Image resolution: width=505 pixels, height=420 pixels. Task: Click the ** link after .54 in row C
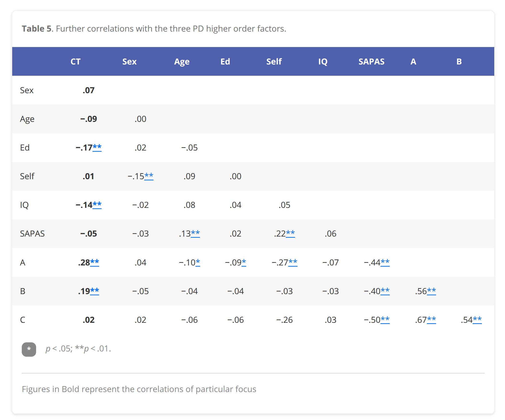click(x=477, y=319)
